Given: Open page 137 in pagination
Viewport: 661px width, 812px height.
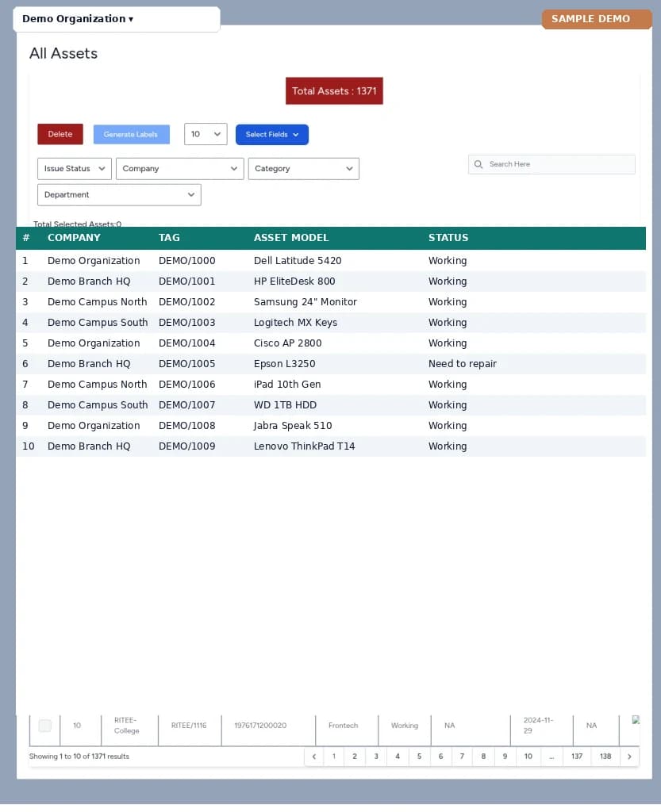Looking at the screenshot, I should pyautogui.click(x=577, y=756).
